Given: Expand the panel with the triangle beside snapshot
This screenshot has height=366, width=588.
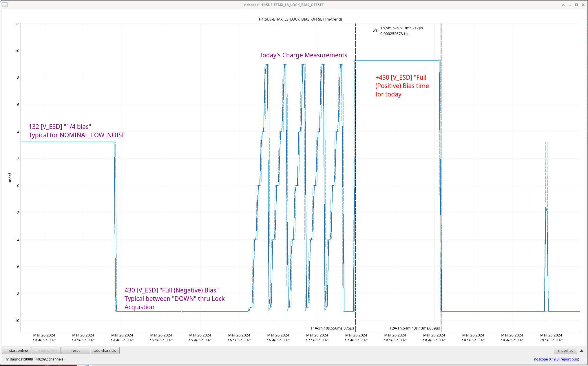Looking at the screenshot, I should click(581, 350).
